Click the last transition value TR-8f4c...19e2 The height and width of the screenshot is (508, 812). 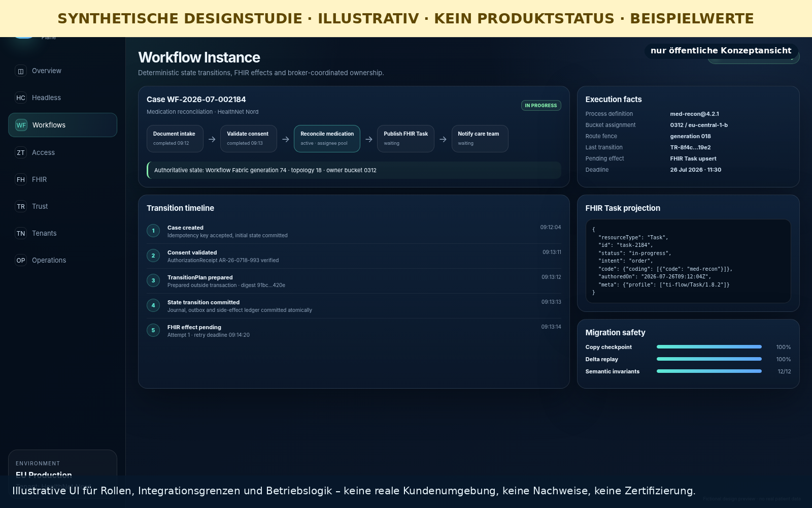[x=690, y=147]
